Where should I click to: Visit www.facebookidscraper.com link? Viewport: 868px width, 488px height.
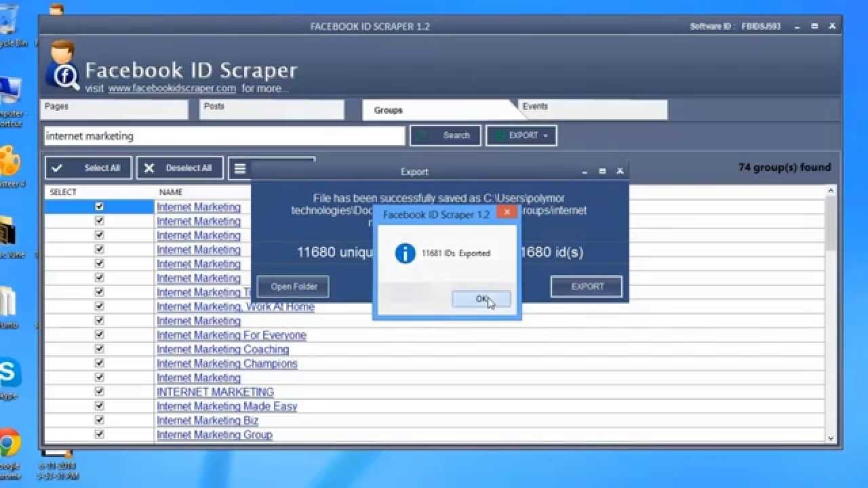172,89
